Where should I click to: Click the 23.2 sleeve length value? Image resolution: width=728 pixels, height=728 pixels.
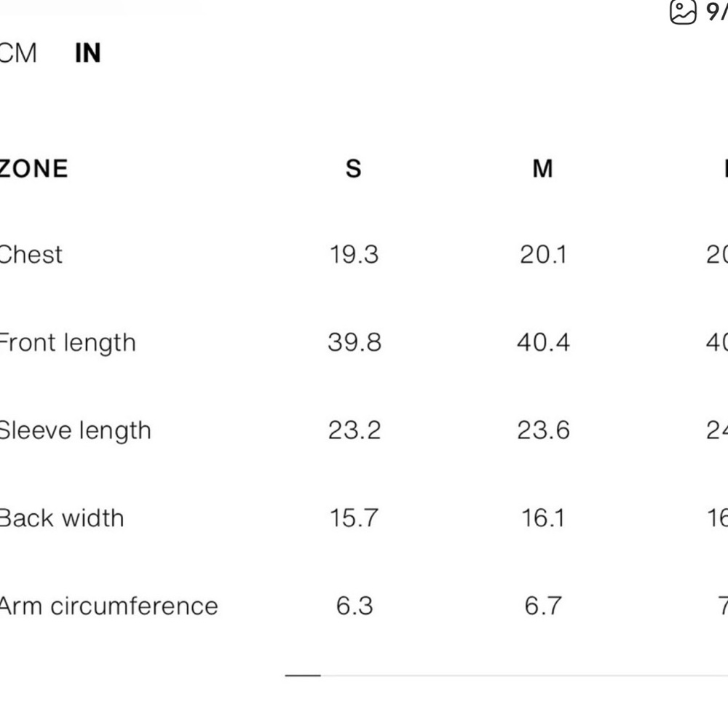coord(354,430)
